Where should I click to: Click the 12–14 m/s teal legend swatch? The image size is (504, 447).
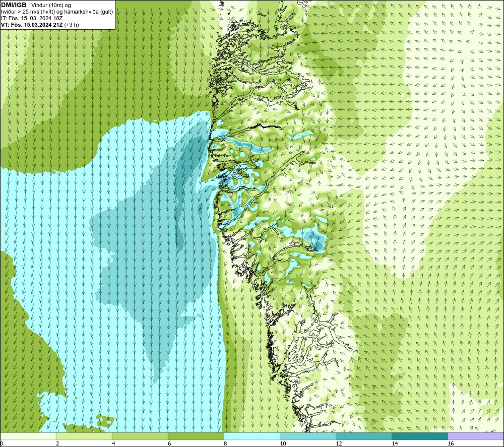pyautogui.click(x=363, y=436)
